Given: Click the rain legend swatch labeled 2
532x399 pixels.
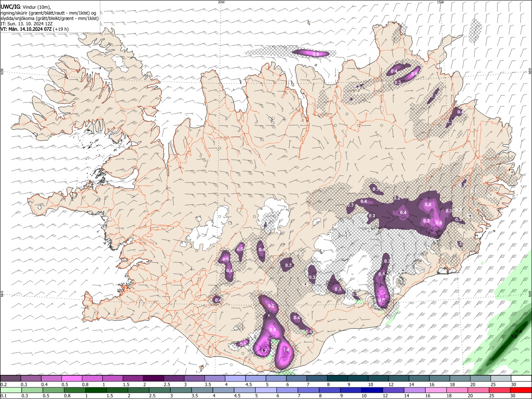Looking at the screenshot, I should point(138,390).
